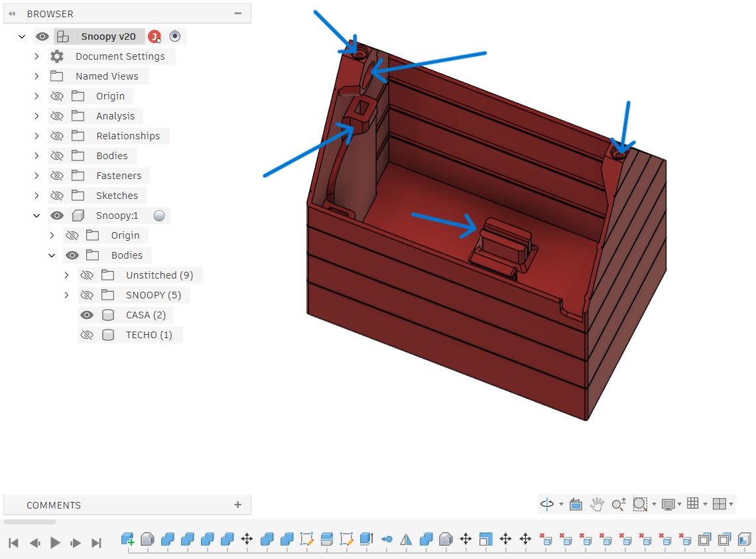
Task: Minimize the Browser panel with minus button
Action: tap(237, 13)
